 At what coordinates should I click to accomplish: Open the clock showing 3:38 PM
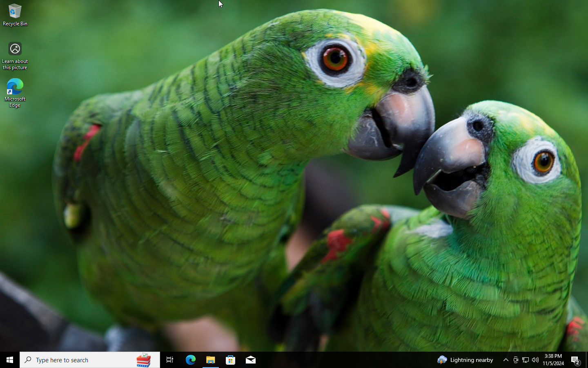553,360
